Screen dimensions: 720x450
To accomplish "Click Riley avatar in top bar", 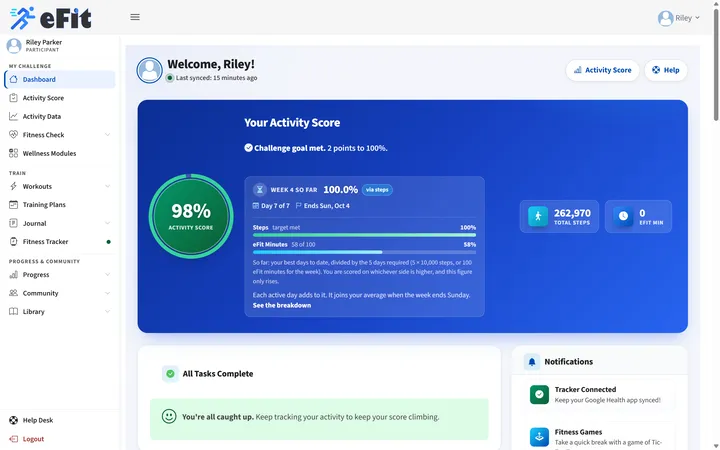I will tap(665, 18).
